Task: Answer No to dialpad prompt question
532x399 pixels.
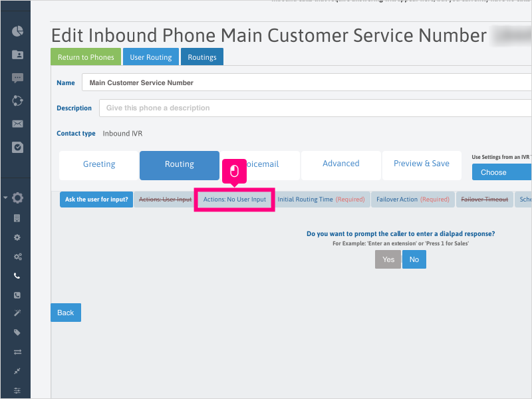Action: (x=414, y=259)
